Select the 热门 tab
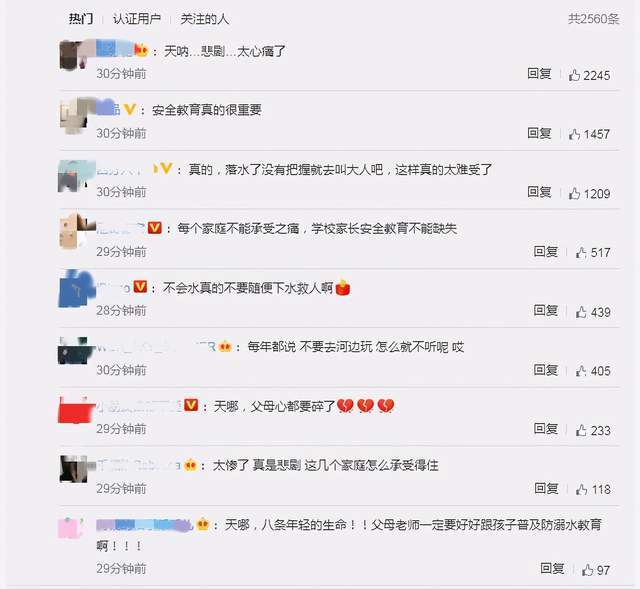 (x=81, y=19)
